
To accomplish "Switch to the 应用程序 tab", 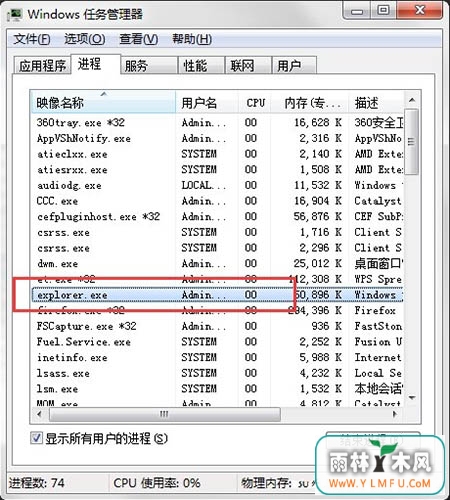I will pos(42,65).
